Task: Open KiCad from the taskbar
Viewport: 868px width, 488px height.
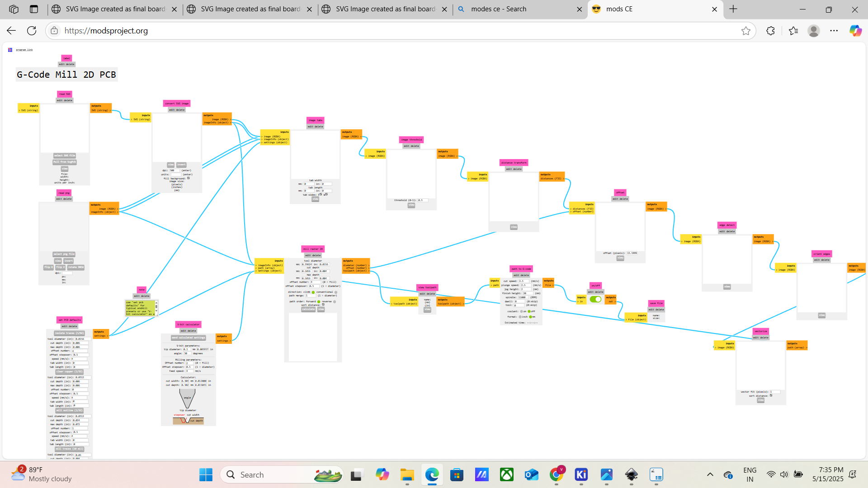Action: coord(581,475)
